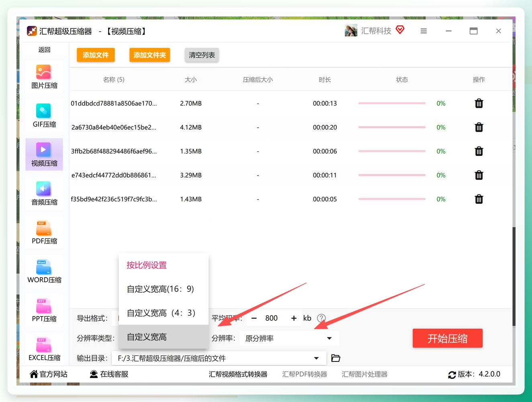The height and width of the screenshot is (402, 532).
Task: Select the file name e743edcf44772dd0b886861...
Action: 114,175
